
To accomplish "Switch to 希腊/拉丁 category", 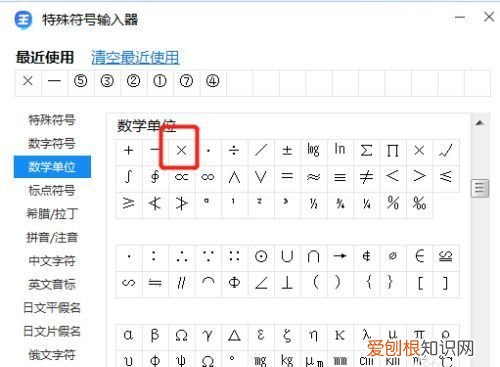I will click(52, 214).
